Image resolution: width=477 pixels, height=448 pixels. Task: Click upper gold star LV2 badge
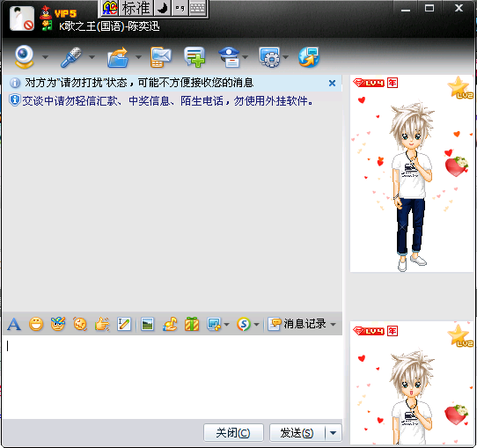point(460,88)
